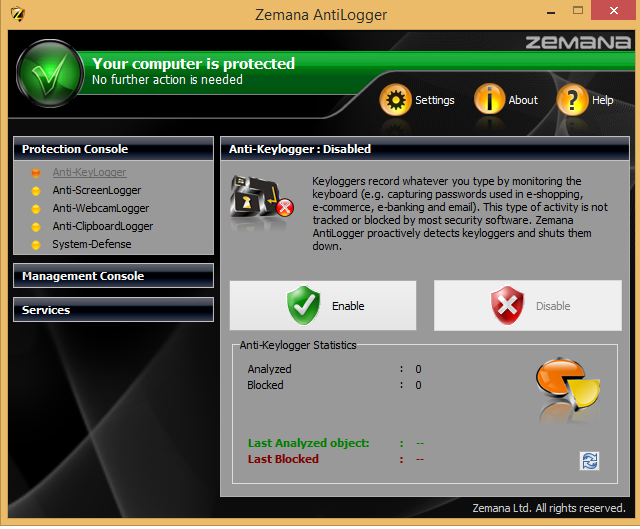640x529 pixels.
Task: Expand the Management Console panel
Action: click(113, 276)
